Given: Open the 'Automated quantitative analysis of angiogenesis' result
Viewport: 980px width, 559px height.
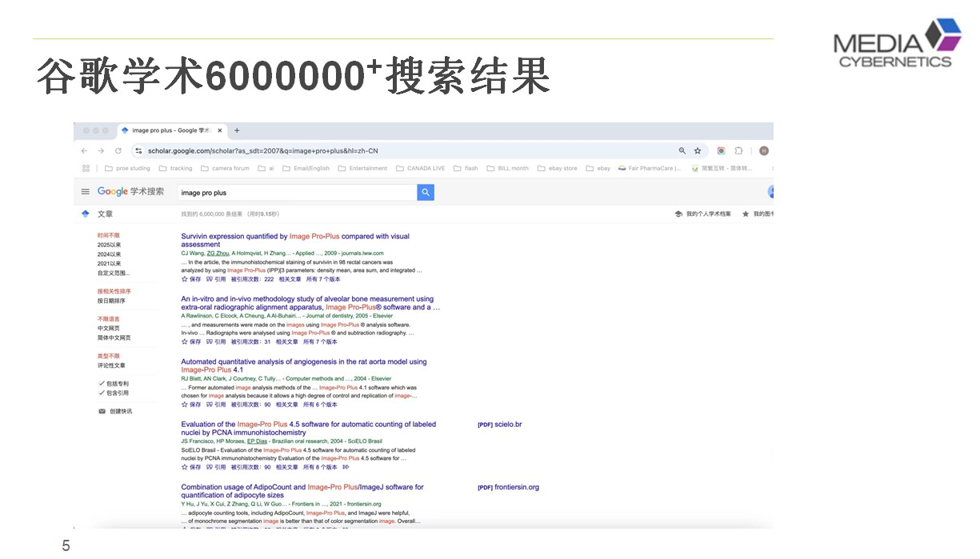Looking at the screenshot, I should [303, 361].
